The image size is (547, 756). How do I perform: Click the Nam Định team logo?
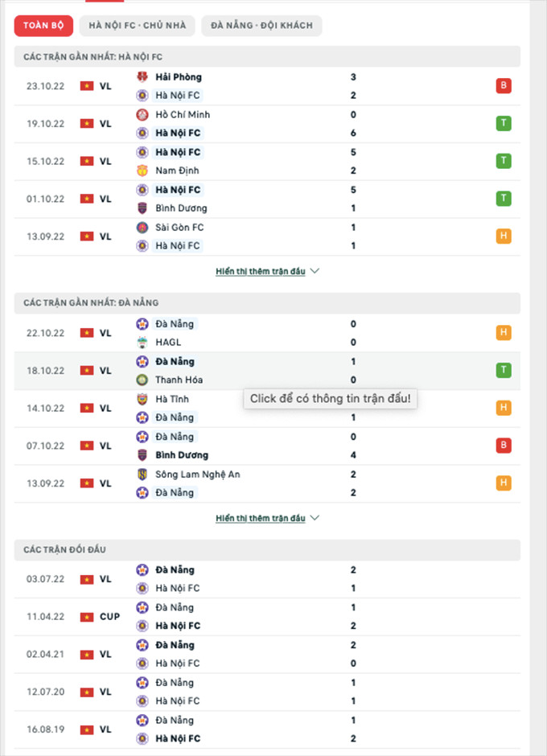coord(142,171)
